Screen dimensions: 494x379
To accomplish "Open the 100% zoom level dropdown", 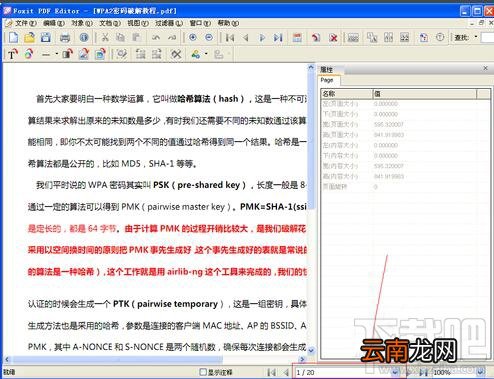I will (480, 372).
